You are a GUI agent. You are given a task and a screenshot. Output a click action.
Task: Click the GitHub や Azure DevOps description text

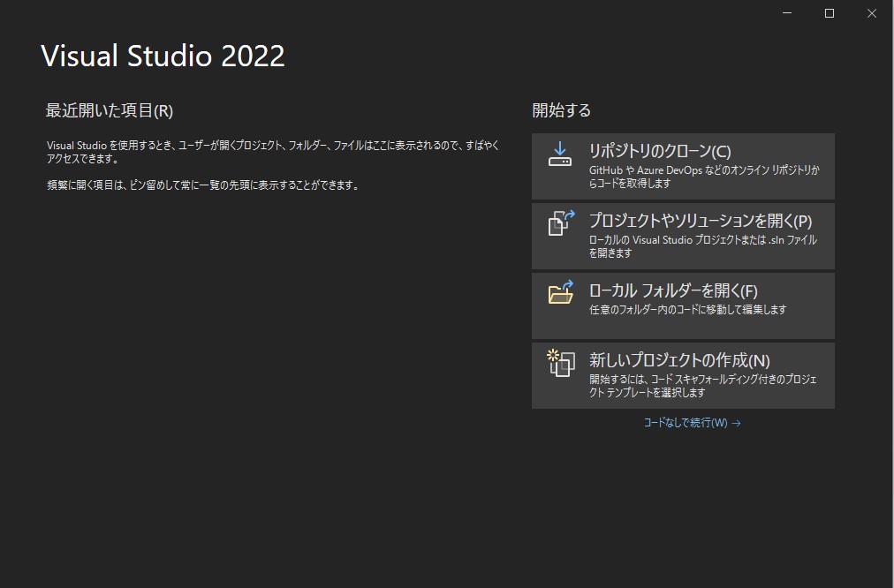[704, 177]
